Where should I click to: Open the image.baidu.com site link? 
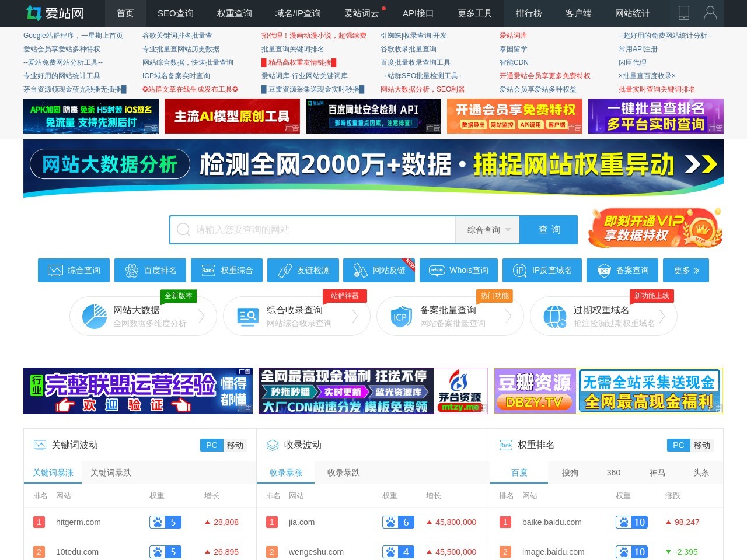tap(553, 552)
